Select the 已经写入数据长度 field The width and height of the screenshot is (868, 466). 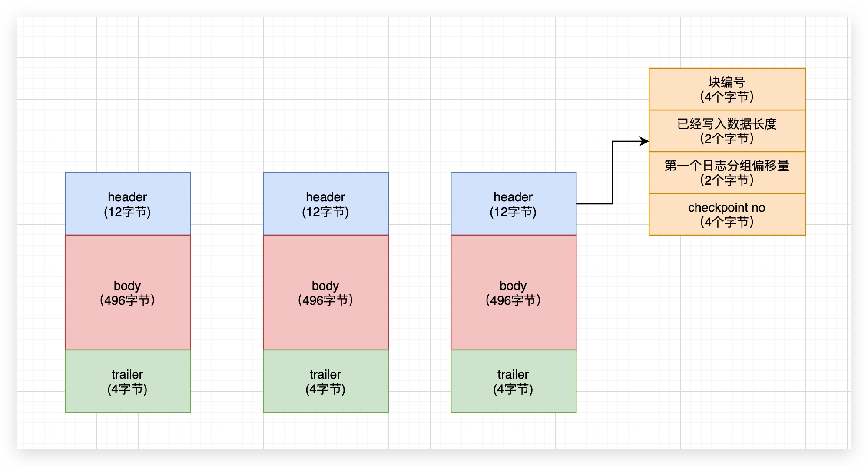pyautogui.click(x=727, y=131)
